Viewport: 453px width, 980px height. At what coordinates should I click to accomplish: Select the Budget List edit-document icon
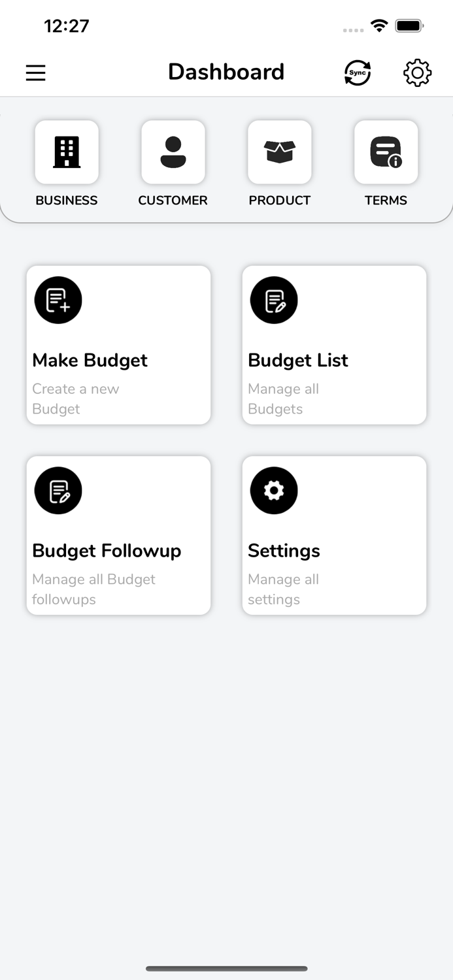click(273, 300)
